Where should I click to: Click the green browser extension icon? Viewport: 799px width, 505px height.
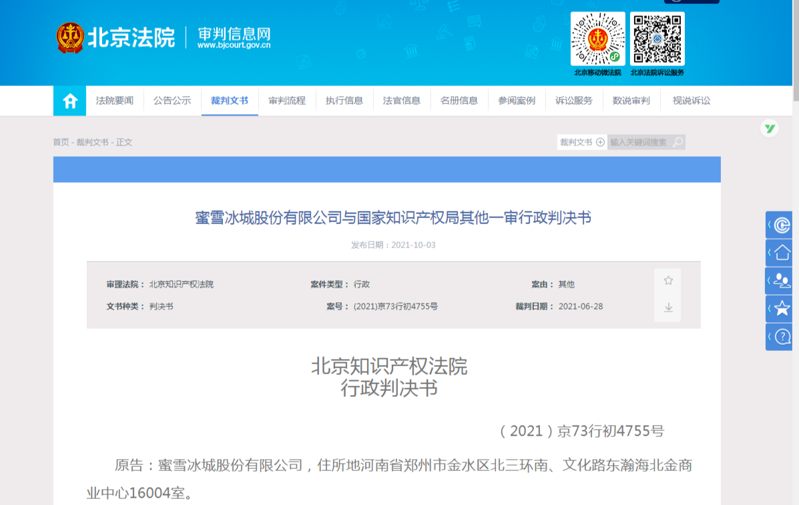[769, 128]
